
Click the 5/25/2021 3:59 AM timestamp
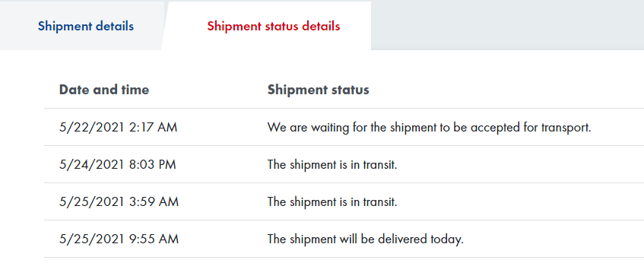pos(119,202)
